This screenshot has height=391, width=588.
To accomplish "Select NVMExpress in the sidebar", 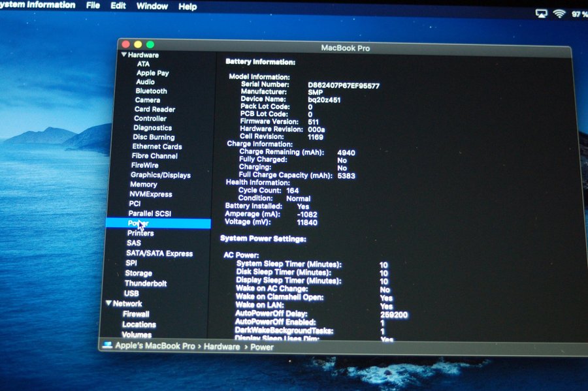I will coord(151,194).
